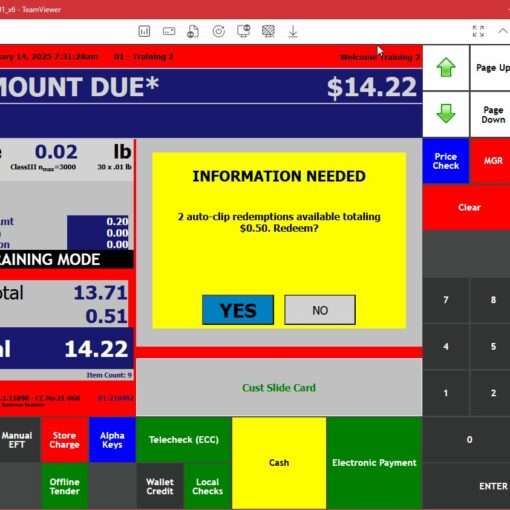Image resolution: width=510 pixels, height=510 pixels.
Task: Choose the Electronic Payment tender
Action: [374, 463]
